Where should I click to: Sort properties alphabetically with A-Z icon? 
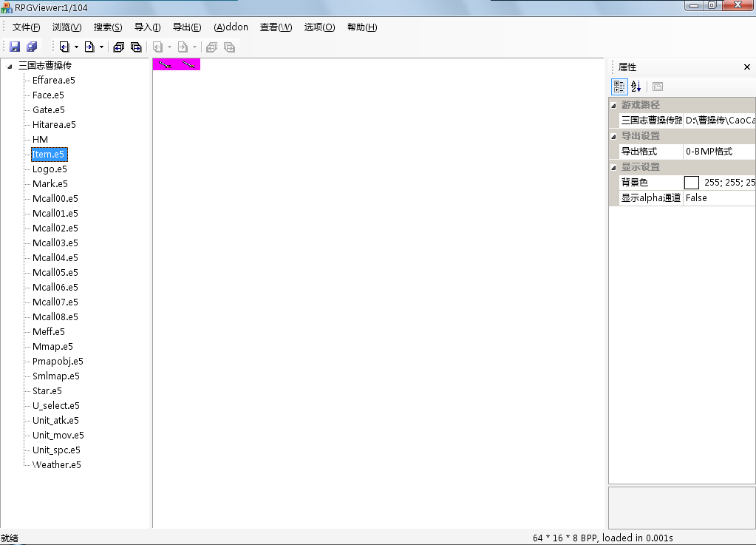click(636, 87)
